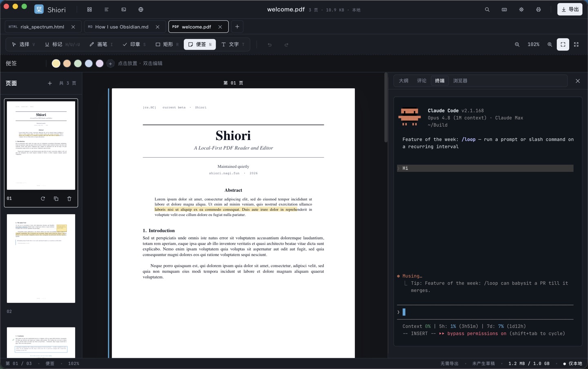The image size is (588, 369).
Task: Switch to 评论 comments tab
Action: coord(422,81)
